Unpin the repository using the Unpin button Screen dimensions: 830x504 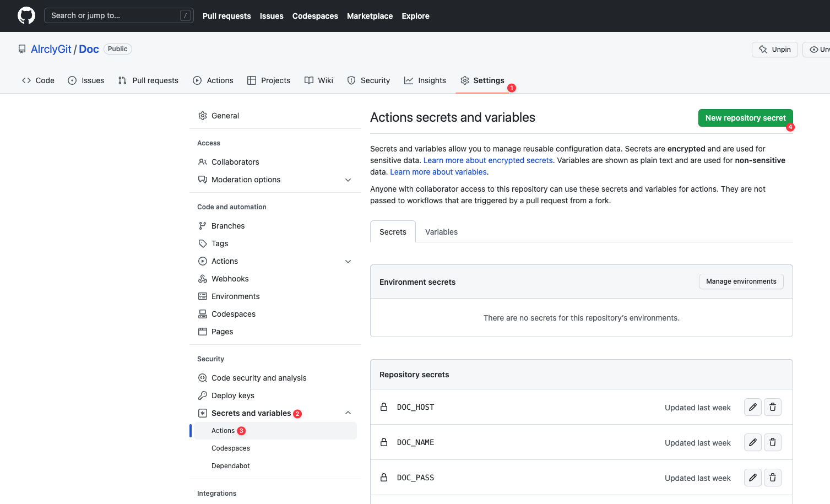(774, 50)
